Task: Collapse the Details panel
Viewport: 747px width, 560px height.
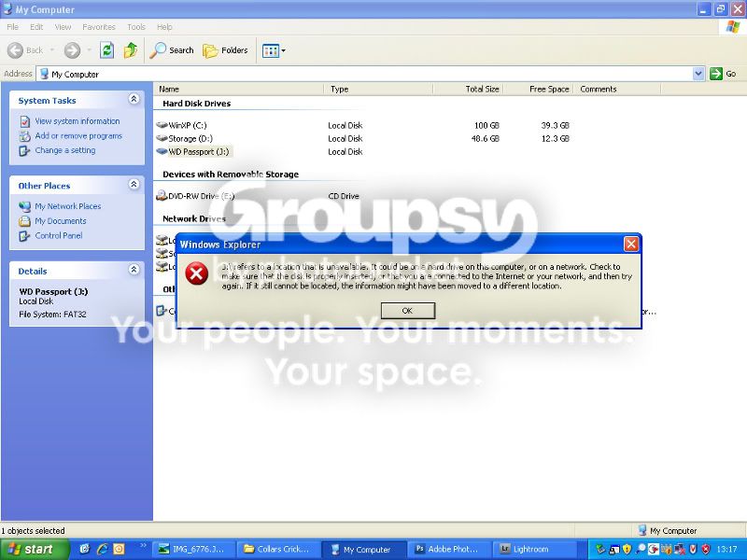Action: [x=134, y=270]
